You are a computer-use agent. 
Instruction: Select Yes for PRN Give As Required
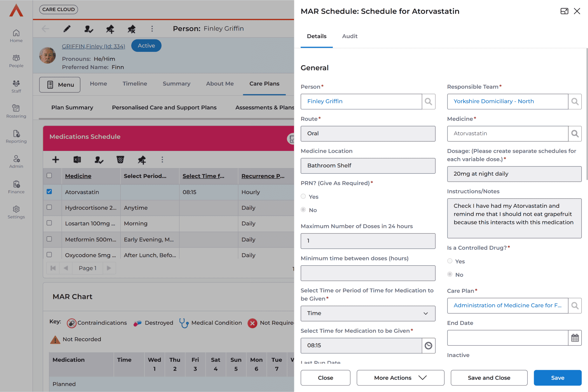point(303,197)
